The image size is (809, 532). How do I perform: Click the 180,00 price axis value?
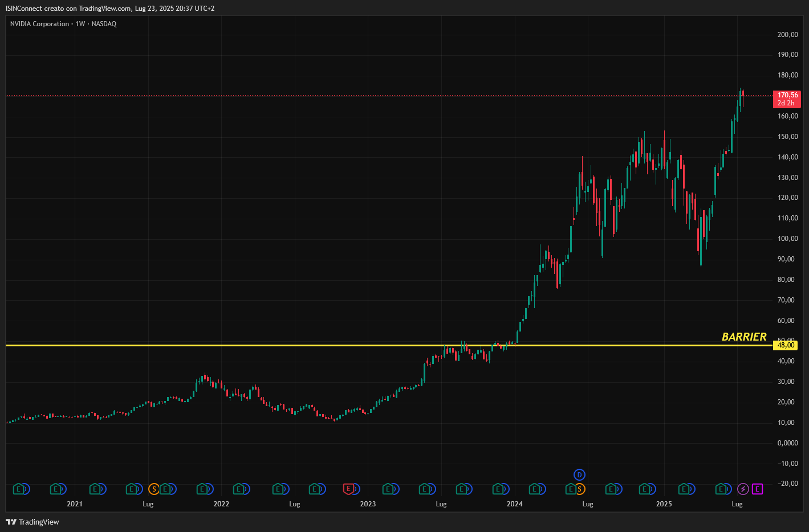(x=788, y=75)
